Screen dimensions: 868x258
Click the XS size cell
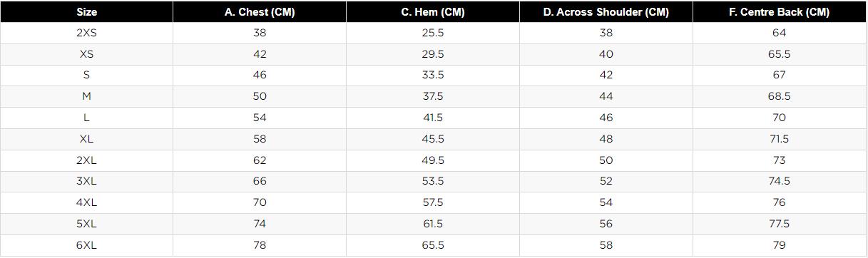(86, 54)
